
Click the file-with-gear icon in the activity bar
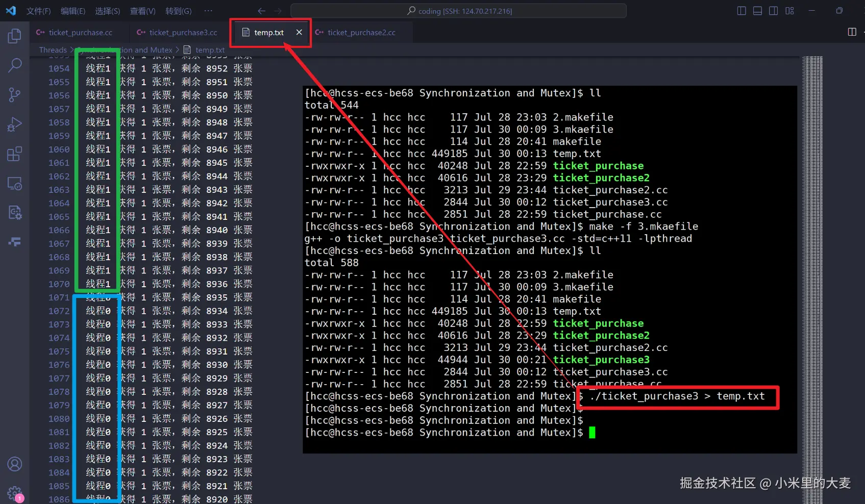[15, 212]
